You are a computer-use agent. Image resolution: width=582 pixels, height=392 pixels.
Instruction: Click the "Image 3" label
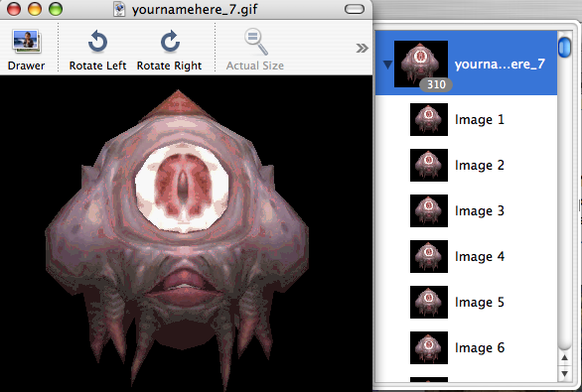pyautogui.click(x=480, y=210)
